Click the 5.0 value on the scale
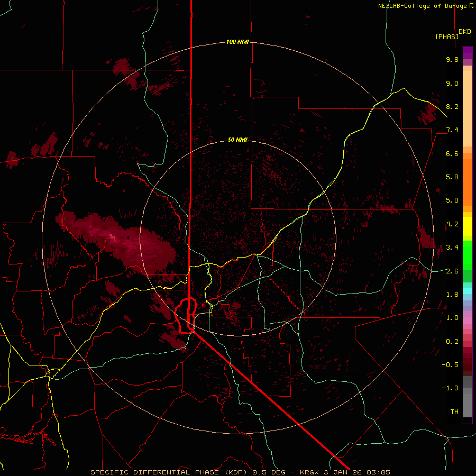Screen dimensions: 476x476 click(452, 200)
